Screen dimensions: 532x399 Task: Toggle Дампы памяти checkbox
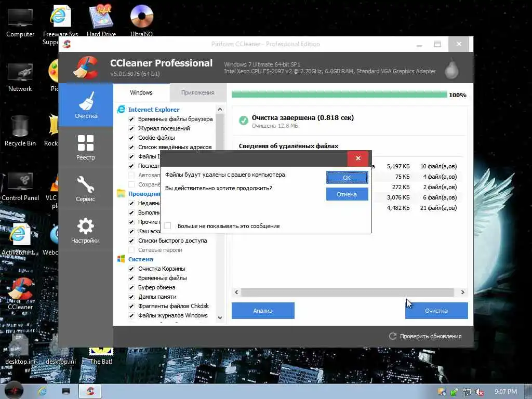[x=131, y=297]
